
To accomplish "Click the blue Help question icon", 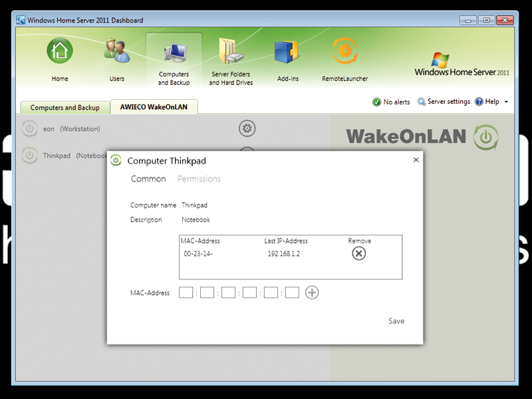I will click(479, 102).
